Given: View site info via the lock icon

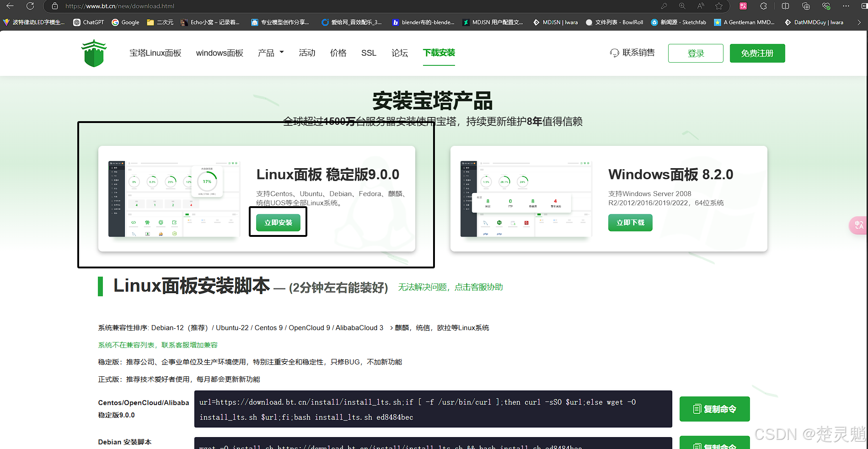Looking at the screenshot, I should tap(55, 6).
